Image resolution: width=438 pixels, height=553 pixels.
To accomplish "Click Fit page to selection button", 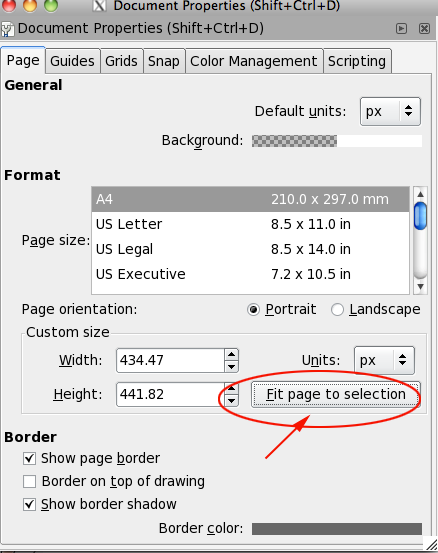I will click(x=336, y=394).
